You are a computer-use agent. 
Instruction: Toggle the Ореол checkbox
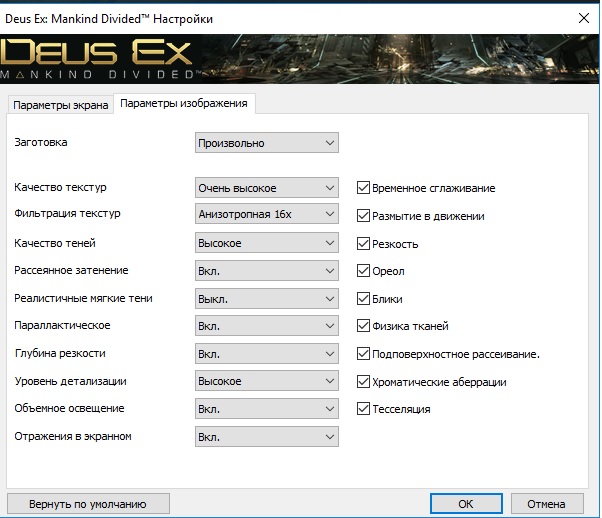coord(363,271)
